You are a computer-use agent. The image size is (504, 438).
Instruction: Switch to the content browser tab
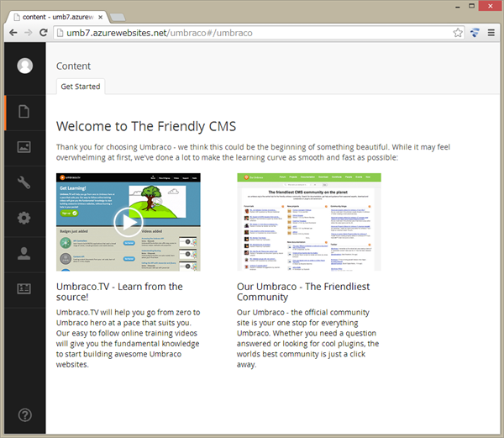tap(55, 16)
